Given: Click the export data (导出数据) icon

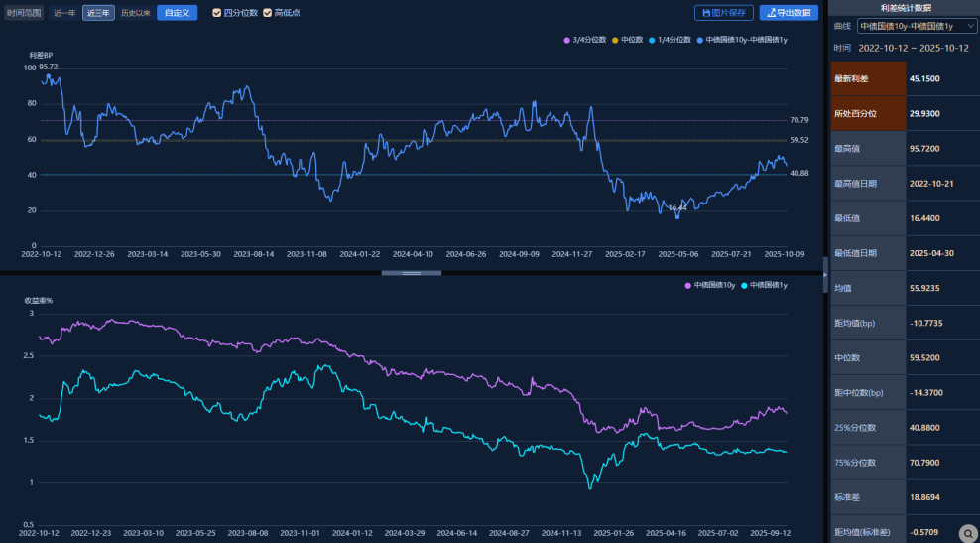Looking at the screenshot, I should pos(771,13).
